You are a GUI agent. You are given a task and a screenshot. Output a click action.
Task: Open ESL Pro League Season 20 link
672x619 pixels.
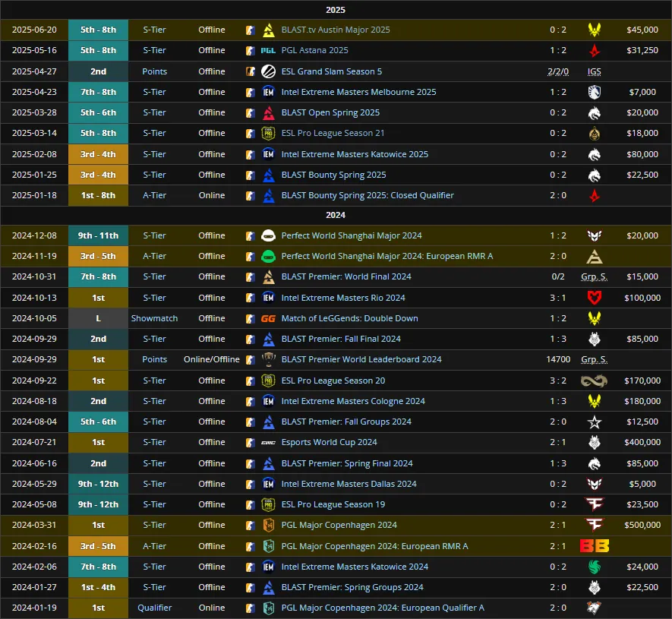[x=333, y=381]
